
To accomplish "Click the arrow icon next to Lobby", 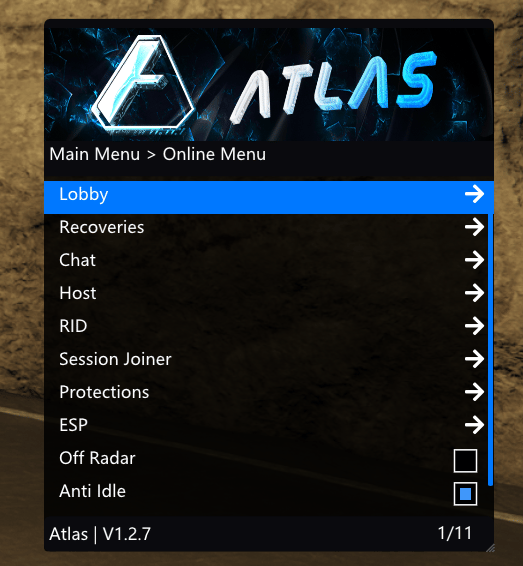I will pos(474,194).
